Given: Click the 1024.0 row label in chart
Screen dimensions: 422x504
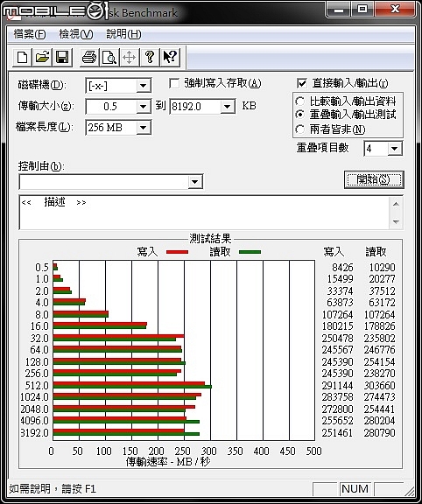Looking at the screenshot, I should (x=34, y=397).
